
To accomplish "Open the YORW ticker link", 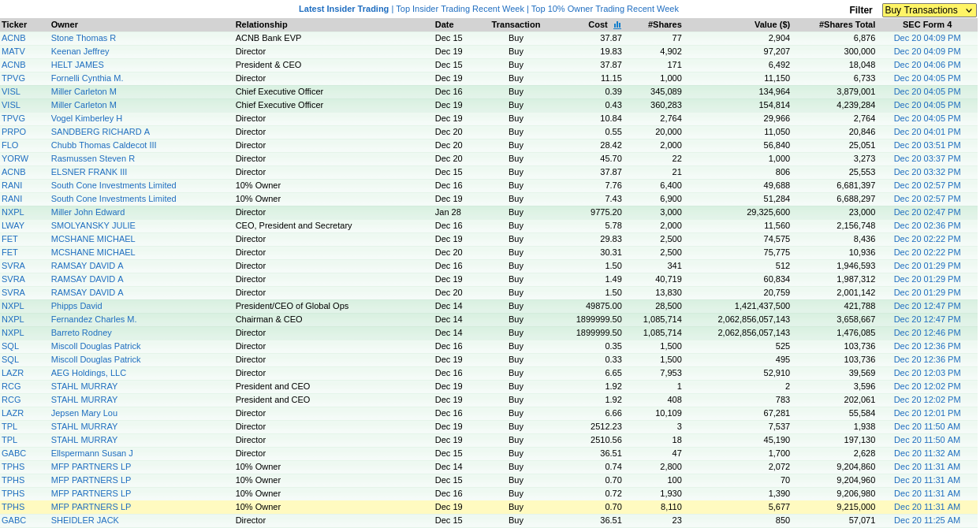I will point(14,158).
